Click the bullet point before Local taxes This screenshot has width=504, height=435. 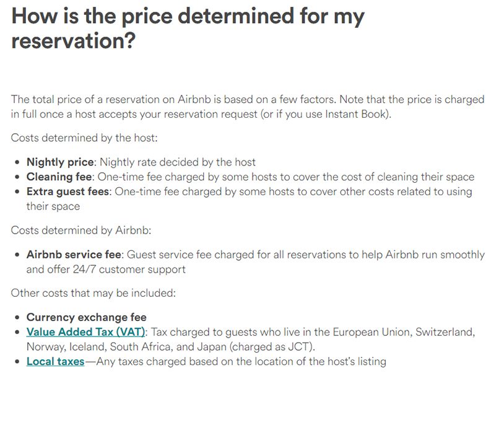tap(17, 362)
